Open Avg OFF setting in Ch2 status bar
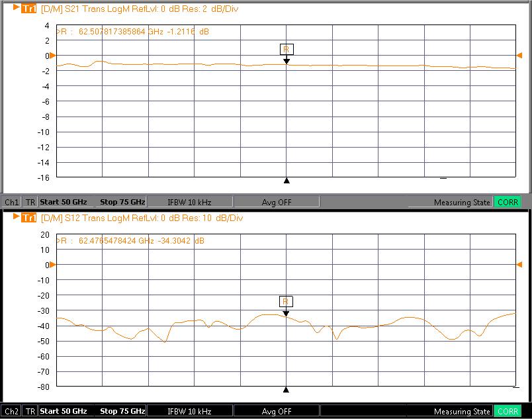 pyautogui.click(x=276, y=411)
